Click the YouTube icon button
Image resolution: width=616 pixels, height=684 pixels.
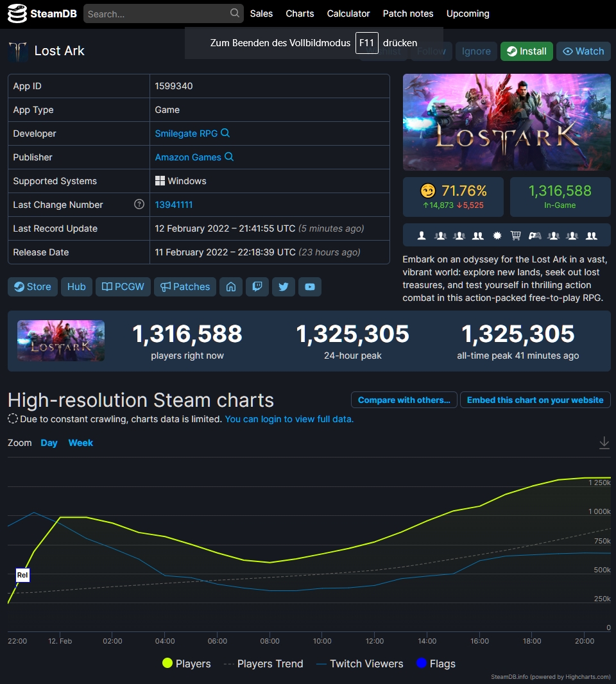point(310,287)
